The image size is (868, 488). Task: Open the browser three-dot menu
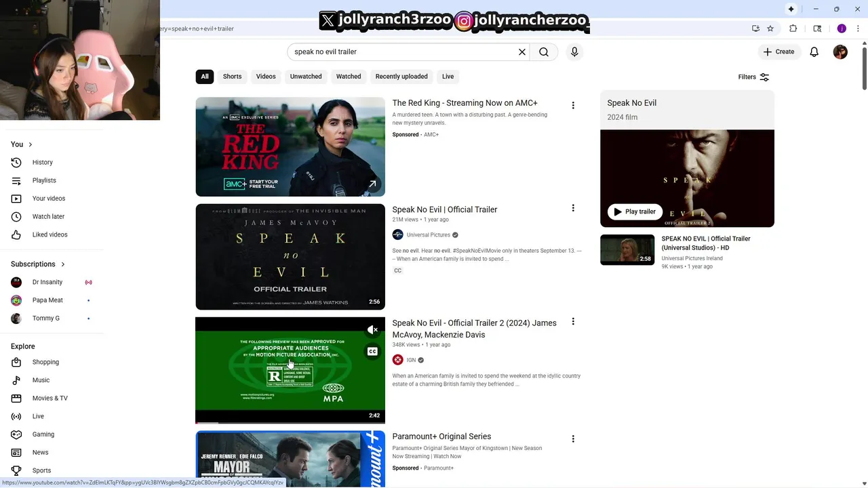(x=857, y=28)
